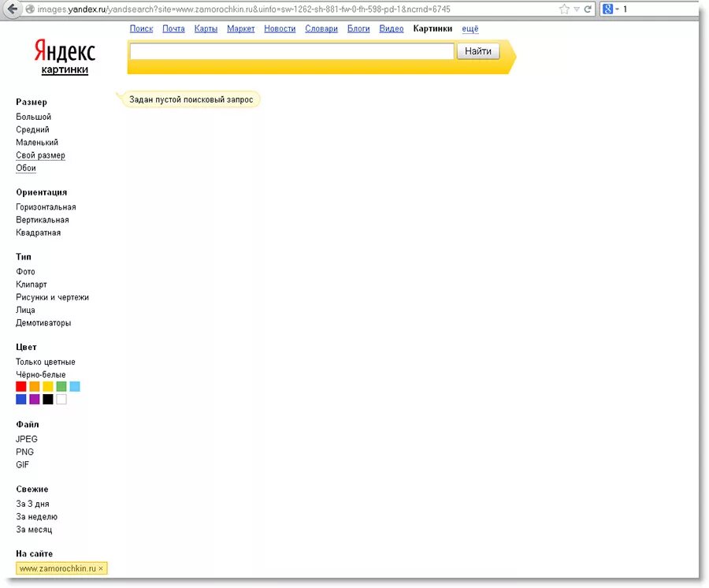Bookmark this page with the star icon
Screen dimensions: 709x588
pyautogui.click(x=564, y=9)
